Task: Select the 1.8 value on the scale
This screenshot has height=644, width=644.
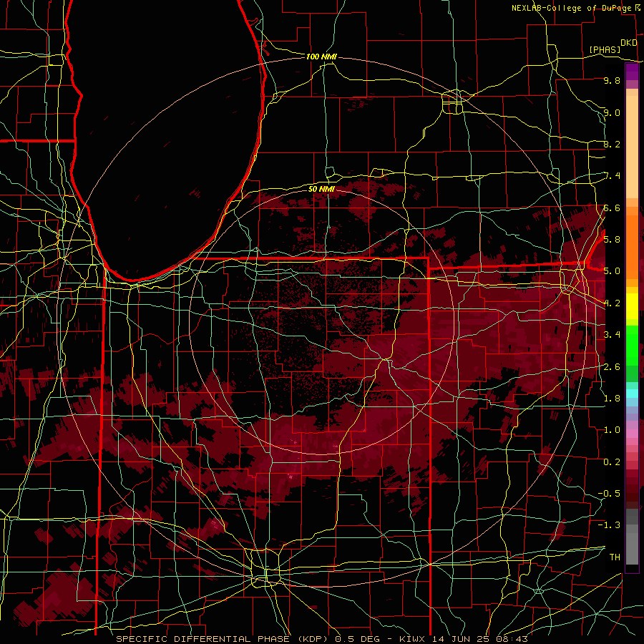Action: pyautogui.click(x=612, y=398)
